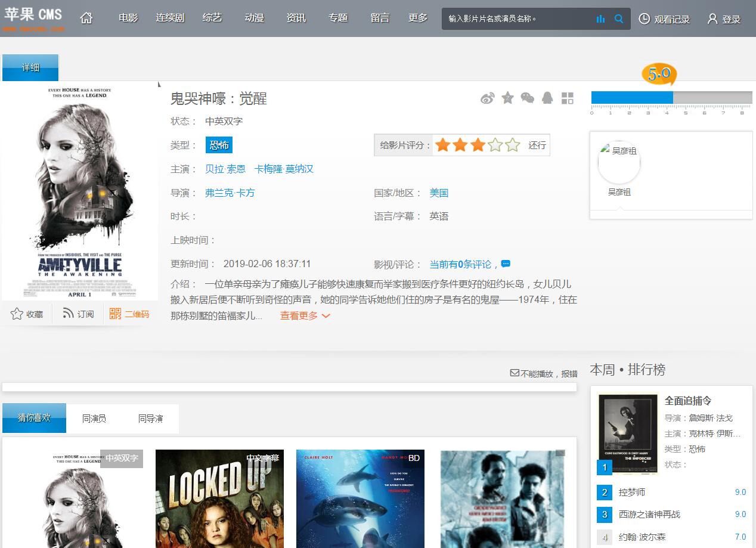This screenshot has width=756, height=548.
Task: Rate the movie five stars
Action: [x=513, y=145]
